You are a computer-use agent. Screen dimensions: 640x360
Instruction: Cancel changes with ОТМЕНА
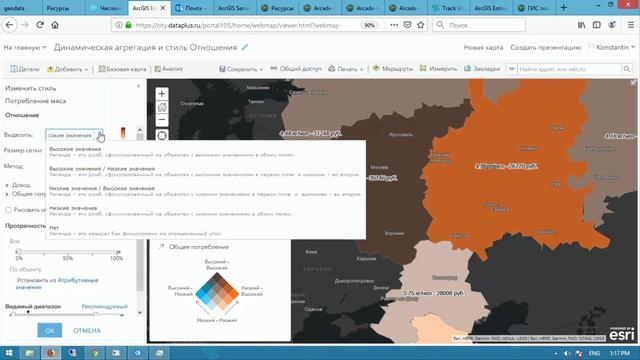coord(87,330)
